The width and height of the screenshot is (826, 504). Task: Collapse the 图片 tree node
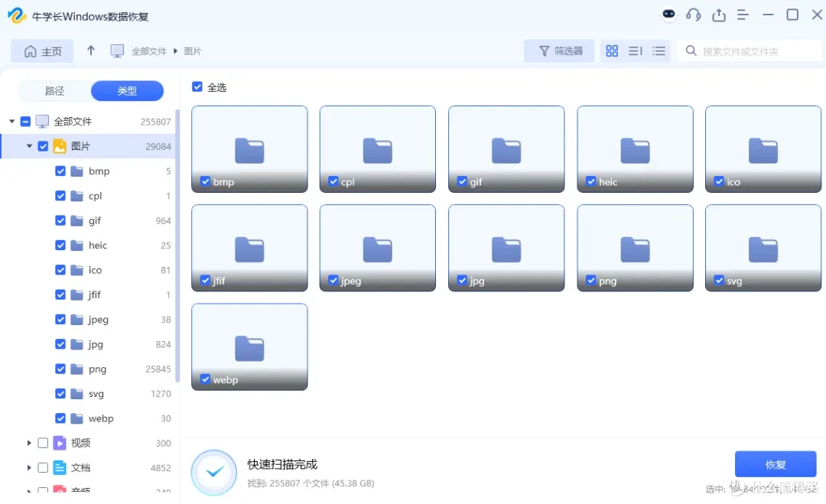29,146
